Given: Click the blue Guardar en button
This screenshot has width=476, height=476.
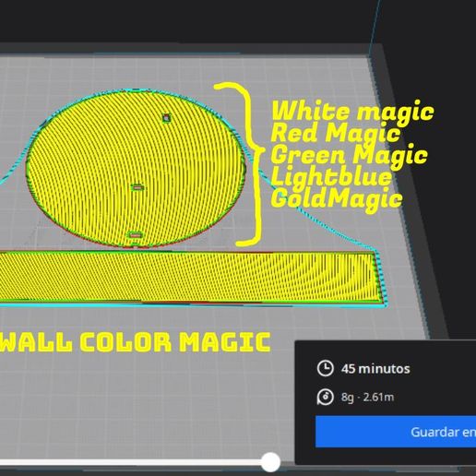Looking at the screenshot, I should click(396, 432).
